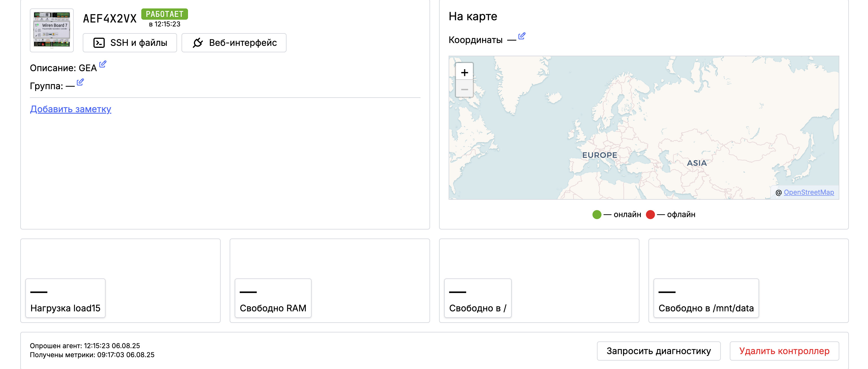Click the ASIA label on the map
The height and width of the screenshot is (369, 868).
(697, 163)
